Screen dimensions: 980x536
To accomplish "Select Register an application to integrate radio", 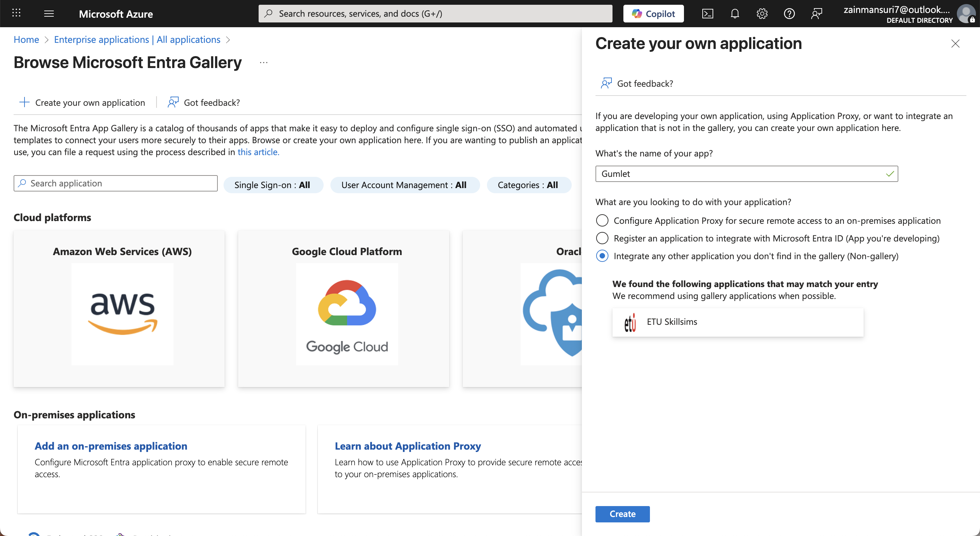I will [x=602, y=238].
